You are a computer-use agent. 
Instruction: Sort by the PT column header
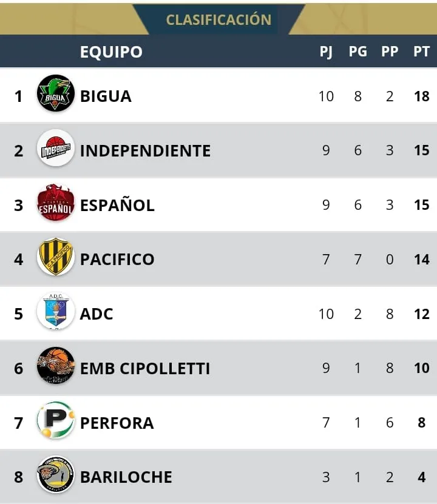421,52
